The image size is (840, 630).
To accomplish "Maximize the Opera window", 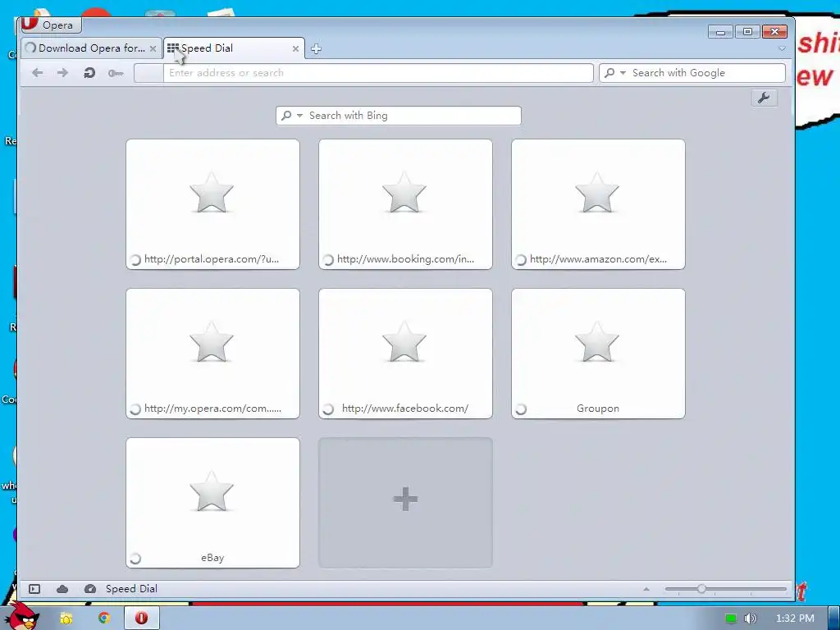I will tap(747, 32).
